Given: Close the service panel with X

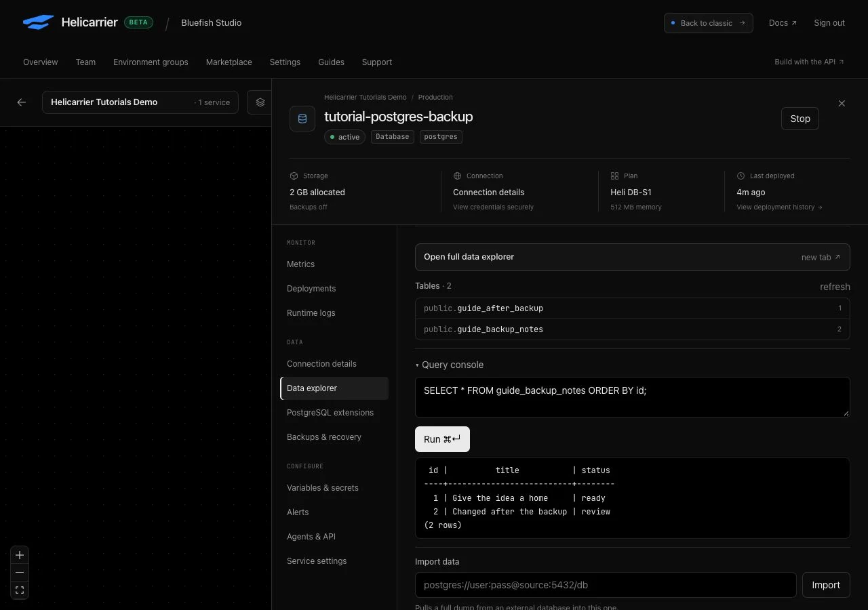Looking at the screenshot, I should (x=842, y=104).
